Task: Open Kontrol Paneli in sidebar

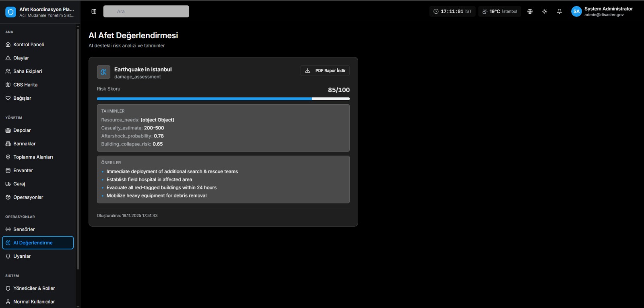Action: 29,45
